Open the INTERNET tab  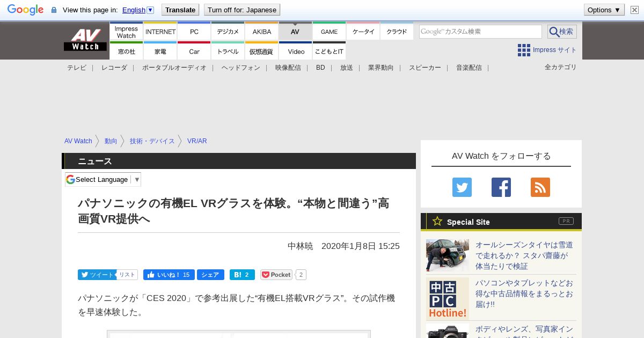[x=160, y=31]
